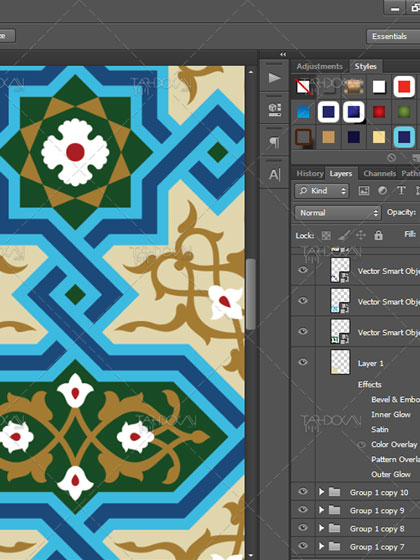This screenshot has width=420, height=560.
Task: Open the Essentials workspace dropdown
Action: [393, 36]
